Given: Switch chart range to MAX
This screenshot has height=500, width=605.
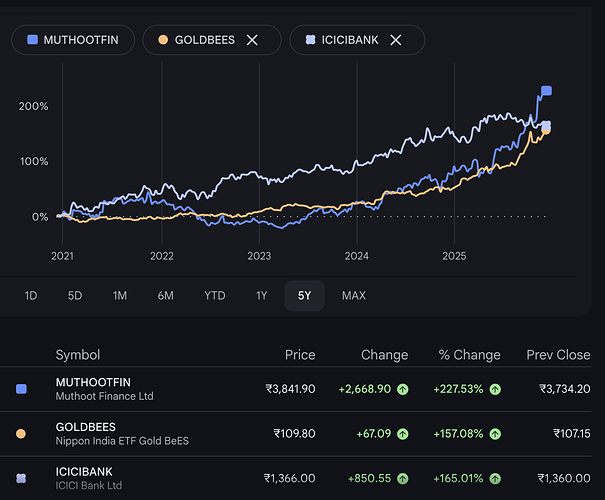Looking at the screenshot, I should [x=354, y=296].
